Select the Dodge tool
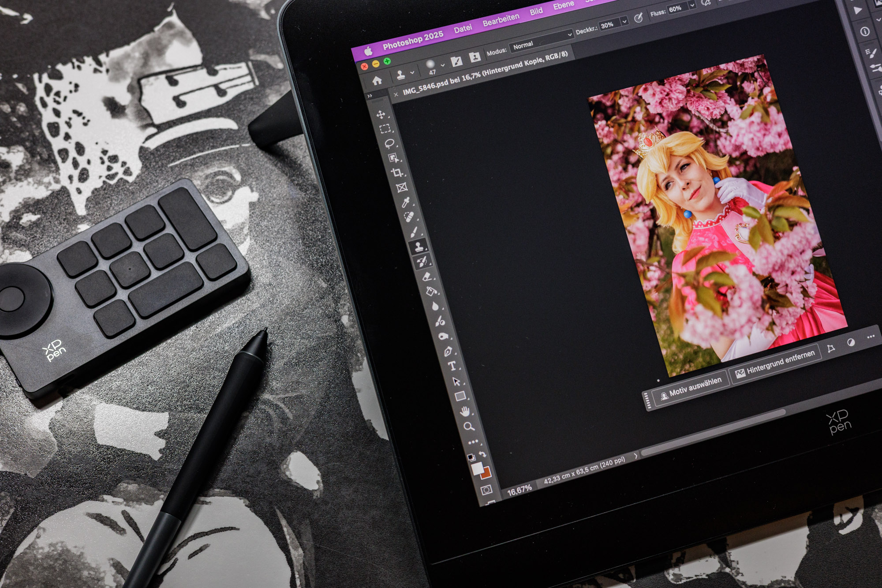 click(x=440, y=321)
